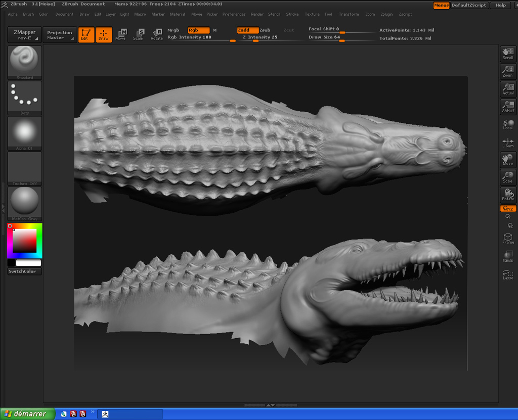Enable the M material mode button
The height and width of the screenshot is (420, 518).
(x=214, y=30)
